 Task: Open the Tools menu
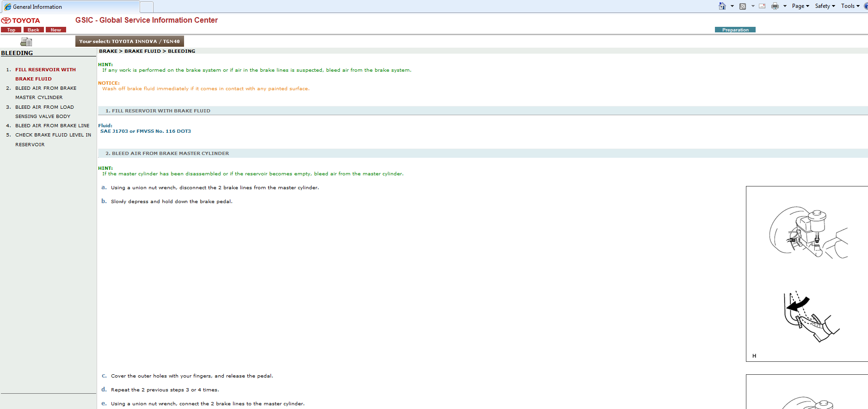click(850, 6)
